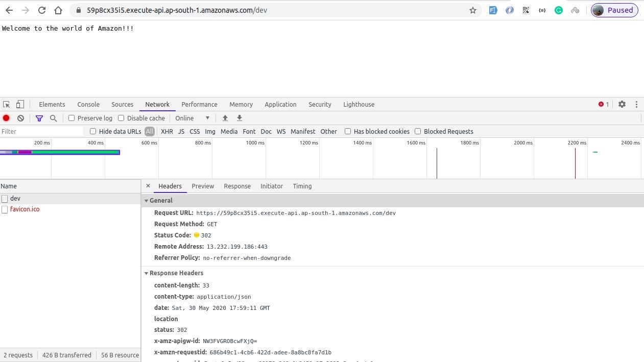Select the favicon.ico request
Viewport: 644px width, 362px height.
(25, 209)
